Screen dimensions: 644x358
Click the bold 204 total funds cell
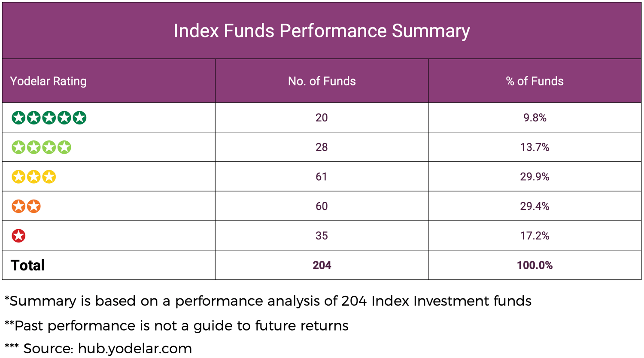tap(322, 265)
